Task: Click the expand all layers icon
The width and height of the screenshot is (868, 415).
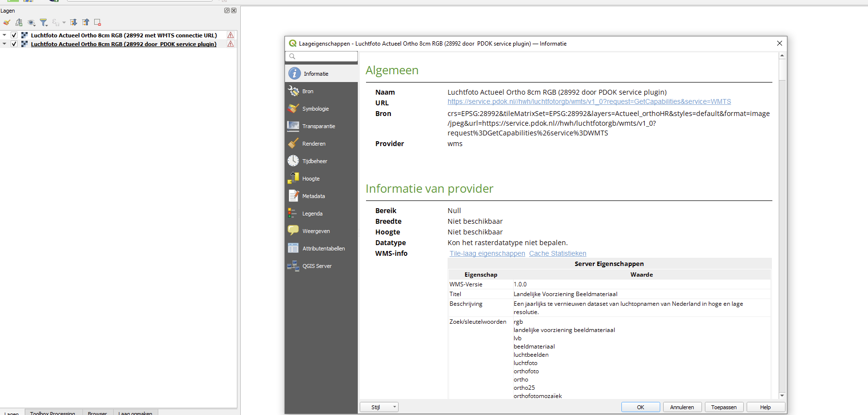Action: coord(73,22)
